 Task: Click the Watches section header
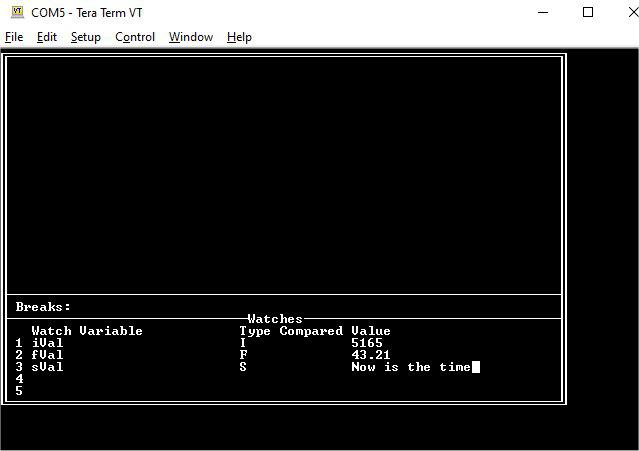275,319
